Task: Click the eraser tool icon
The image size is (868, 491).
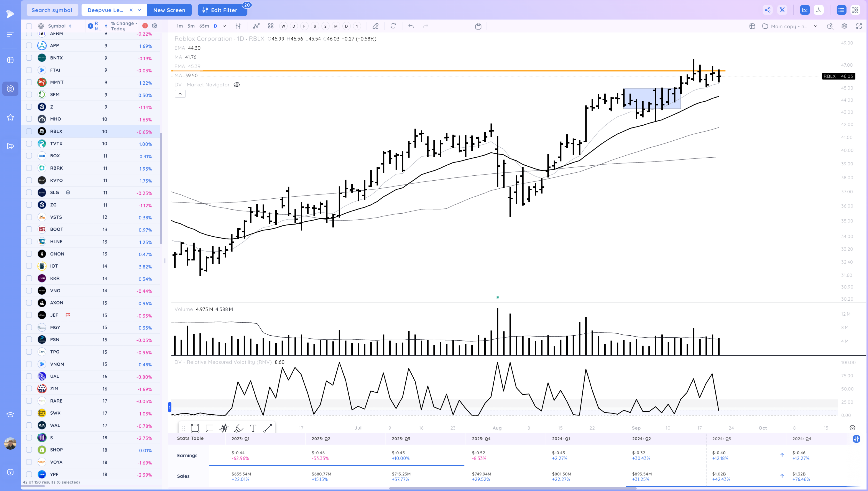Action: [x=375, y=26]
